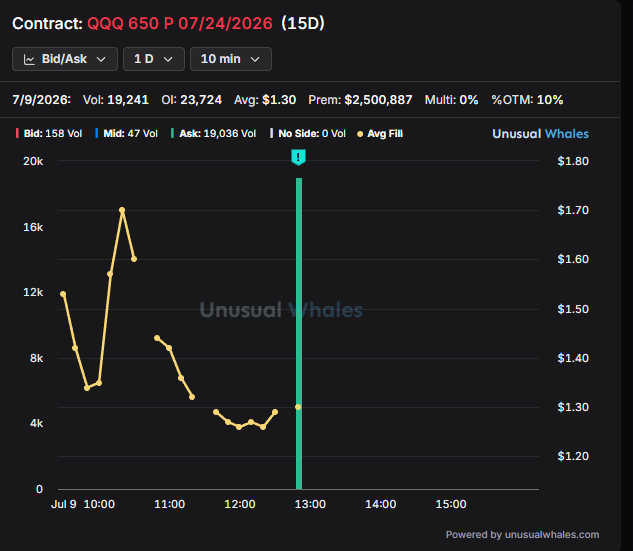633x551 pixels.
Task: Click the Prem: $2,500,887 value
Action: click(x=360, y=100)
